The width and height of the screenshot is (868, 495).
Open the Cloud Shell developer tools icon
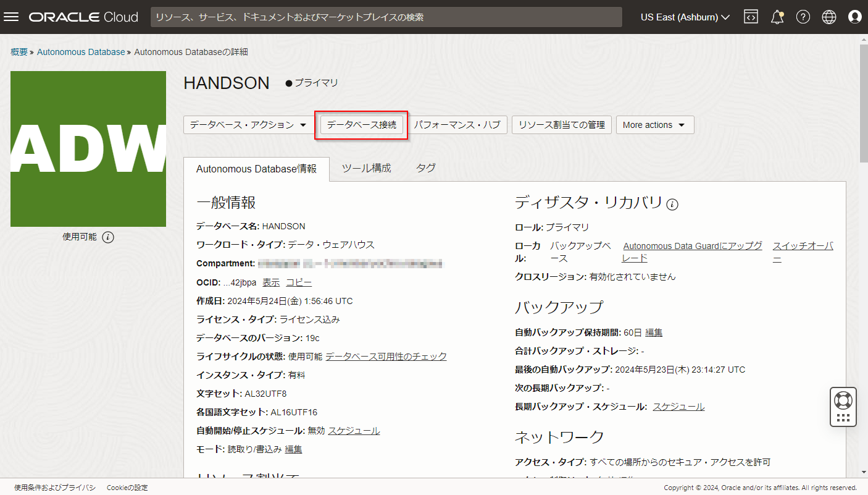pos(751,17)
